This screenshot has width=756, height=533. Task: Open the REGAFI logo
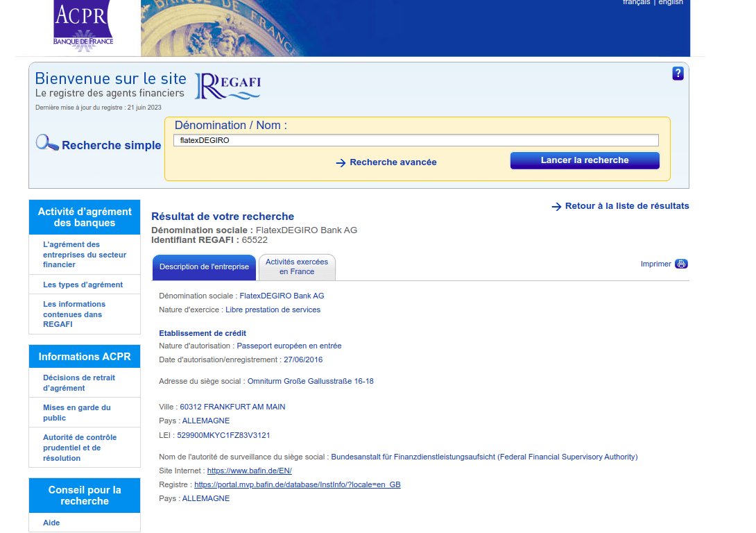click(x=227, y=85)
